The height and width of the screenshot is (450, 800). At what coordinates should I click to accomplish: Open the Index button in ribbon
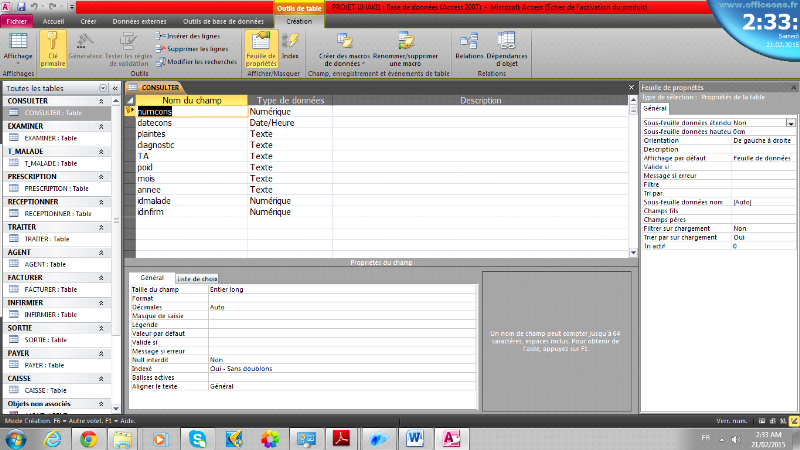(x=290, y=46)
